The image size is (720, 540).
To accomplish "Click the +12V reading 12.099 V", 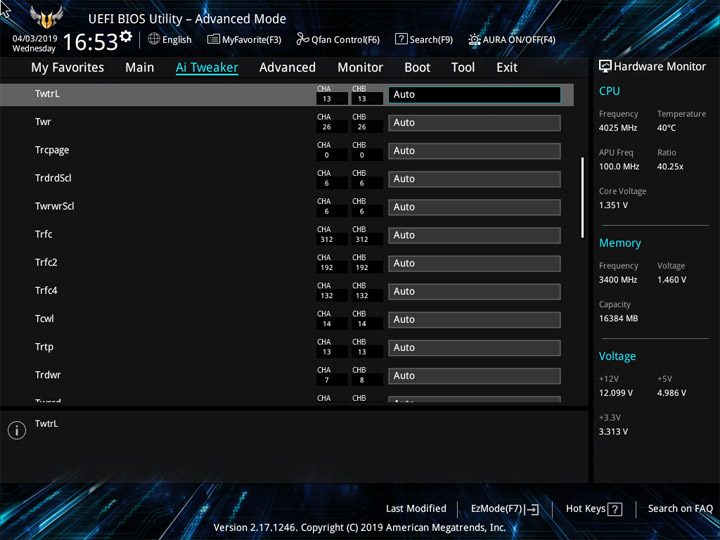I will point(615,393).
